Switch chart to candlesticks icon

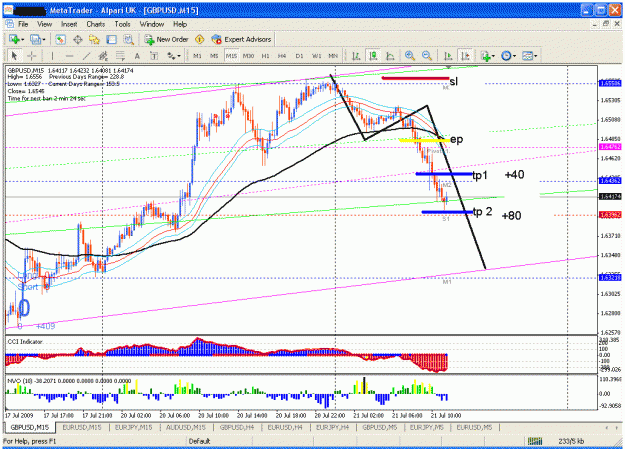[x=373, y=56]
